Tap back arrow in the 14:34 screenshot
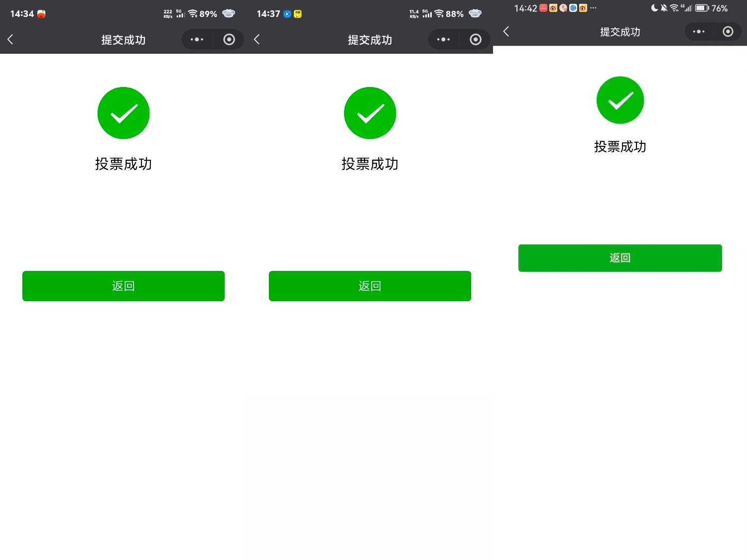747x560 pixels. (x=10, y=39)
